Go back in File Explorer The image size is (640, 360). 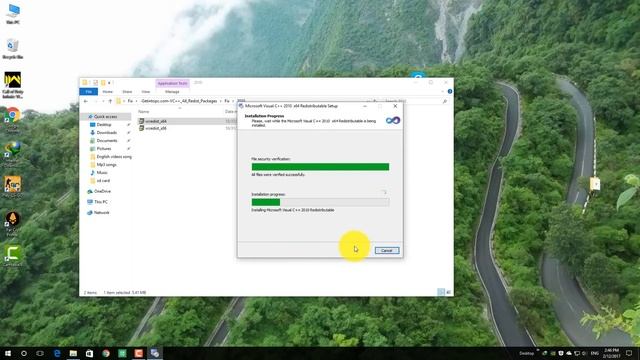(86, 101)
